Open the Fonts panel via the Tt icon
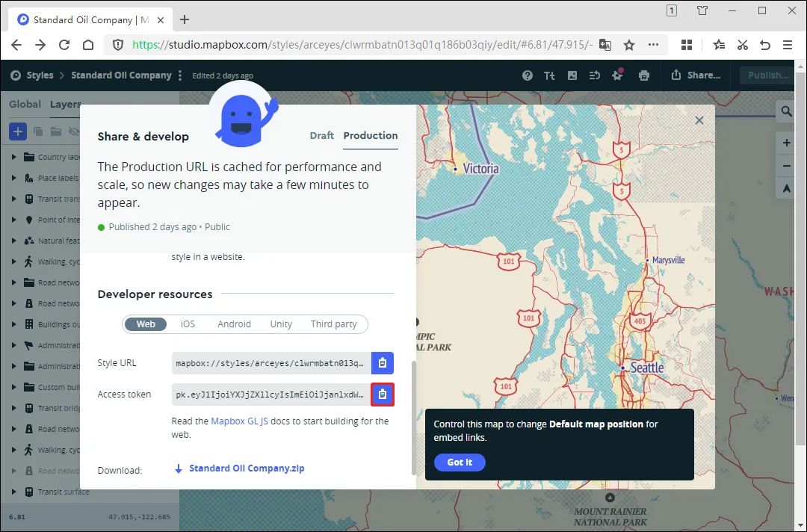Screen dimensions: 807x532 tap(550, 75)
